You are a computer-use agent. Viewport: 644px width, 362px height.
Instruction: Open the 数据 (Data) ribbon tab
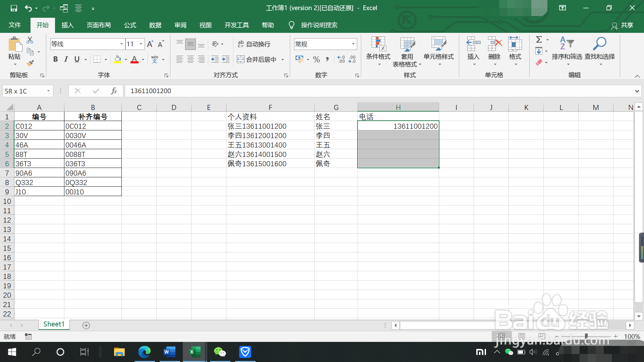[x=155, y=25]
